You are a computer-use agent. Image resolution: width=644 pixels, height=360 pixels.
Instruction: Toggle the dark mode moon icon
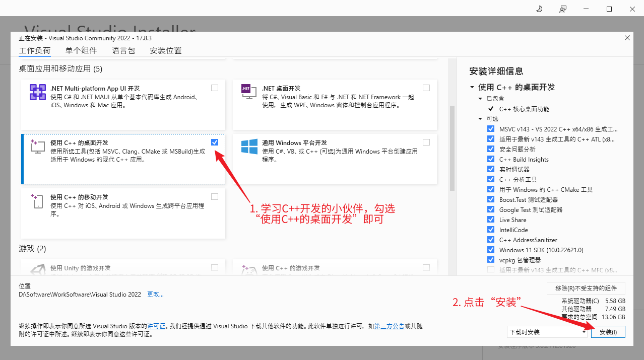tap(539, 9)
